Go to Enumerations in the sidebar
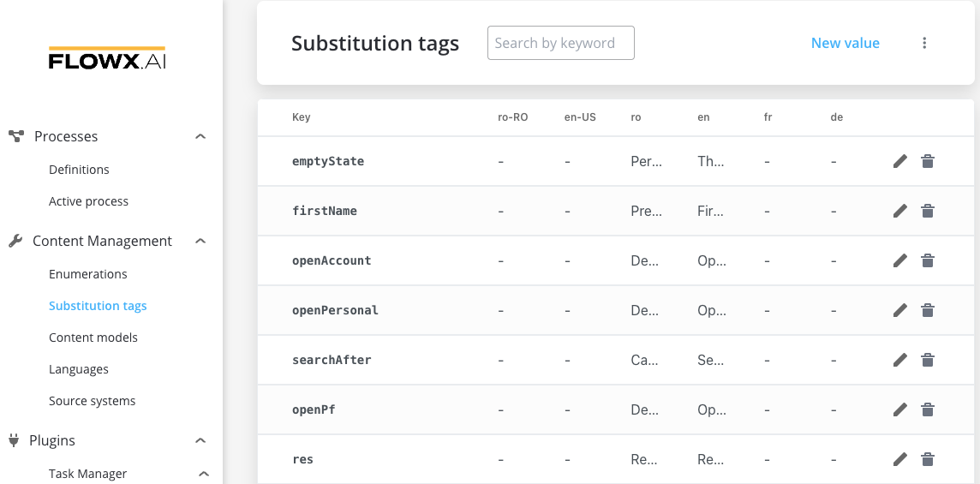Image resolution: width=980 pixels, height=484 pixels. (88, 274)
